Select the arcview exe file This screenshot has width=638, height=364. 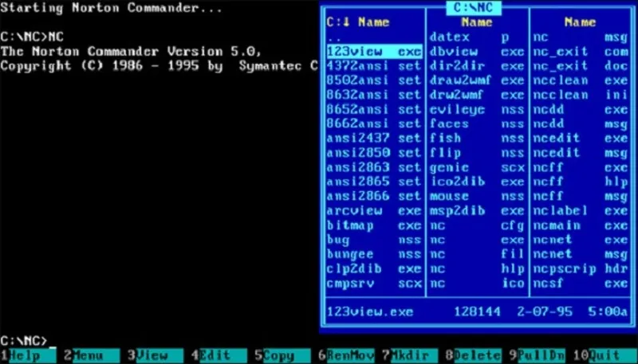(x=373, y=211)
